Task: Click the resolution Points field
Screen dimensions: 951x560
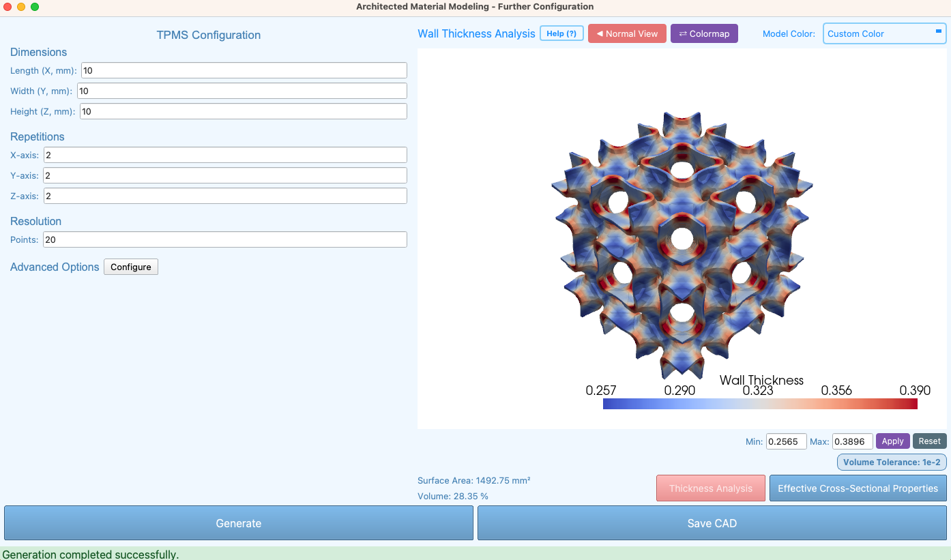Action: coord(225,239)
